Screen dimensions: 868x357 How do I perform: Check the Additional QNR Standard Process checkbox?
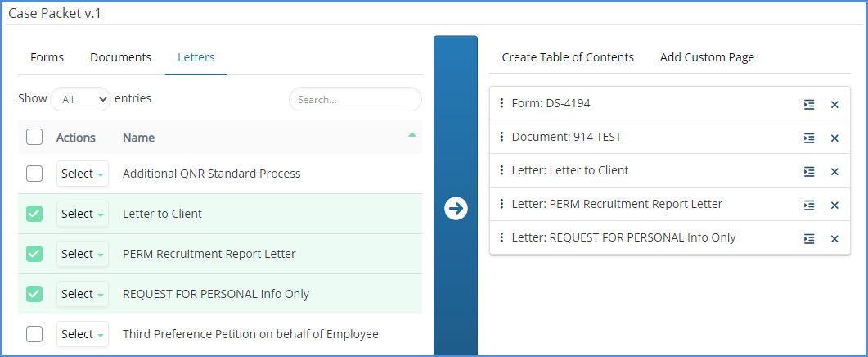pos(34,174)
